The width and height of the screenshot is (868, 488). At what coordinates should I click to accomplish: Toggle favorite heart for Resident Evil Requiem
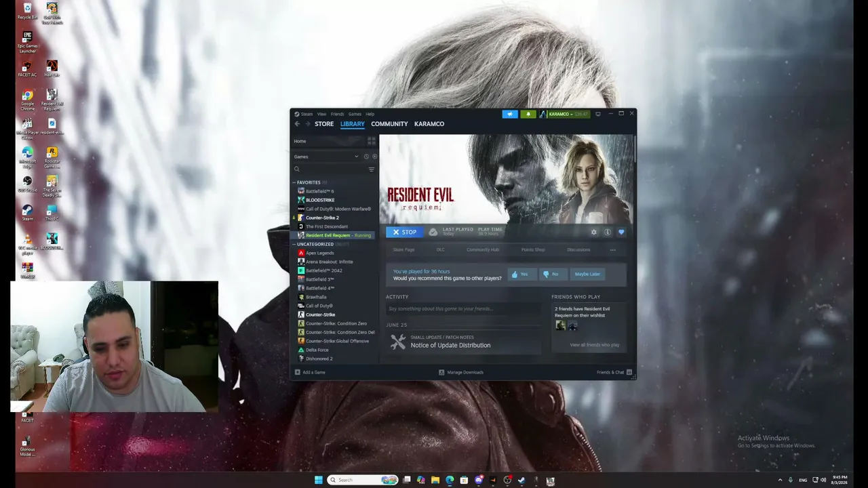(621, 232)
